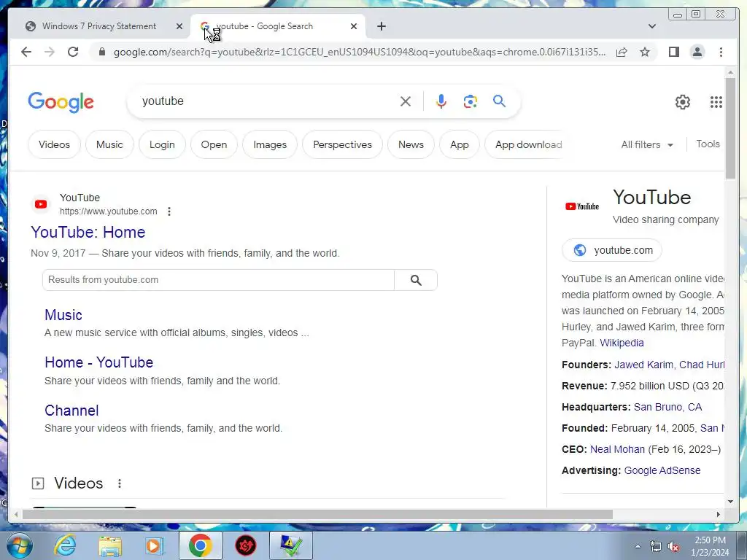
Task: Click the Results from youtube.com search field
Action: pyautogui.click(x=219, y=280)
